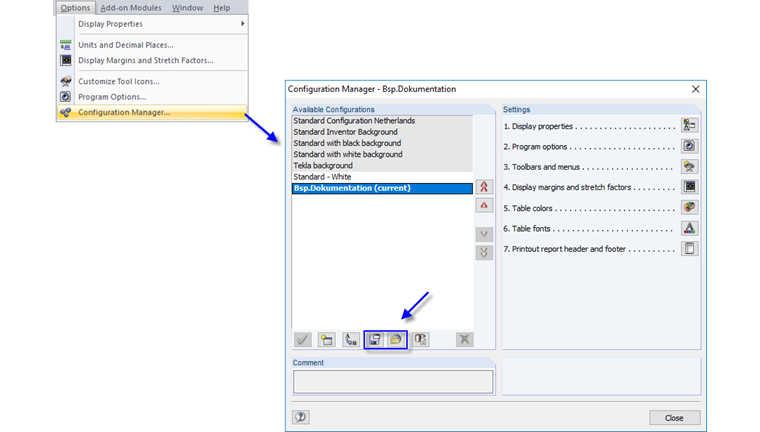Choose Configuration Manager menu entry
This screenshot has height=432, width=760.
pyautogui.click(x=152, y=112)
